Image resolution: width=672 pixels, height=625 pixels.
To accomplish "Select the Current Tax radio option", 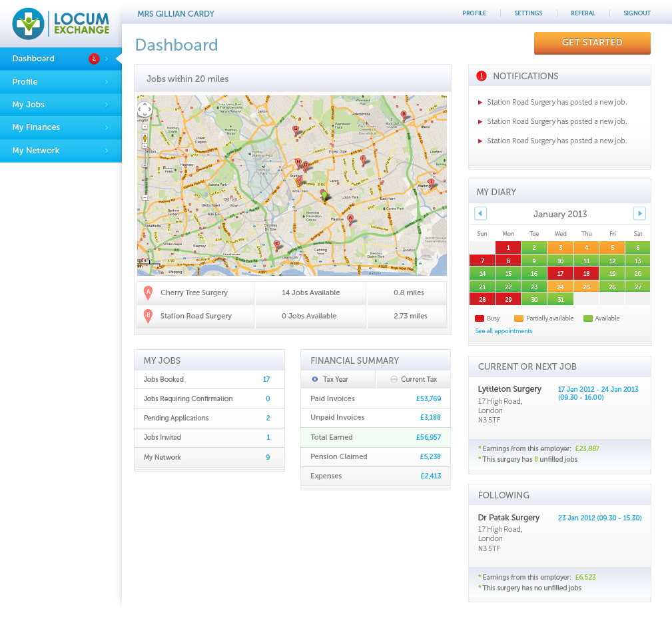I will [x=394, y=379].
